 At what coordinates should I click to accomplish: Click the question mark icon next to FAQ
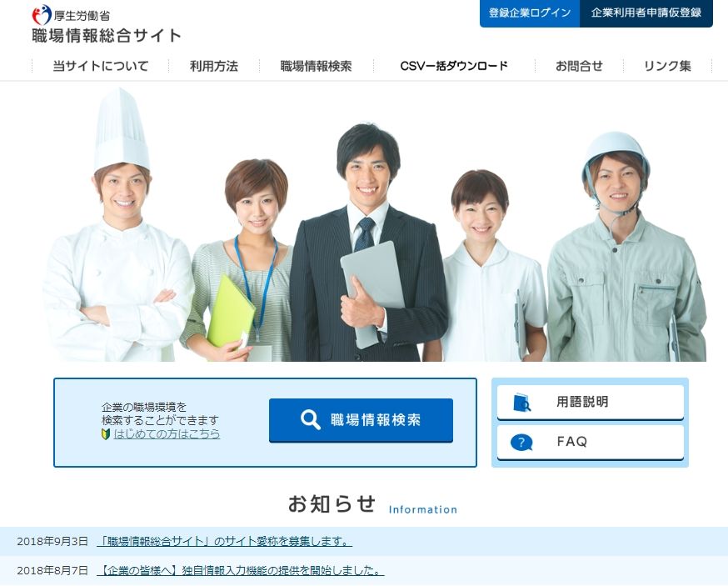coord(522,443)
